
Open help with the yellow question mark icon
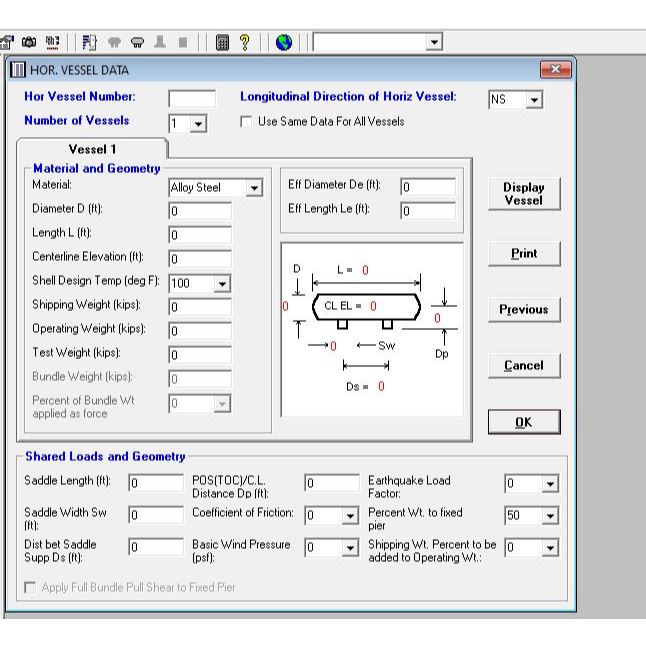coord(245,42)
